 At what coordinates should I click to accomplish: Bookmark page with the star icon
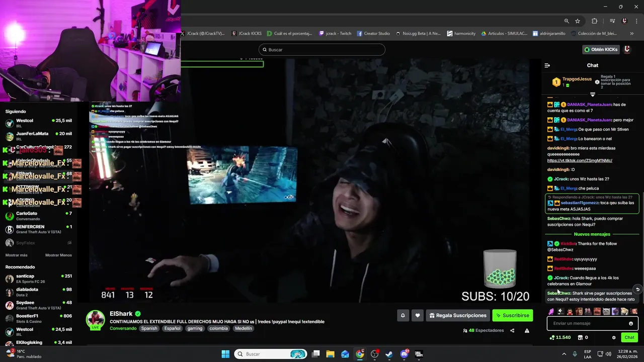click(578, 21)
